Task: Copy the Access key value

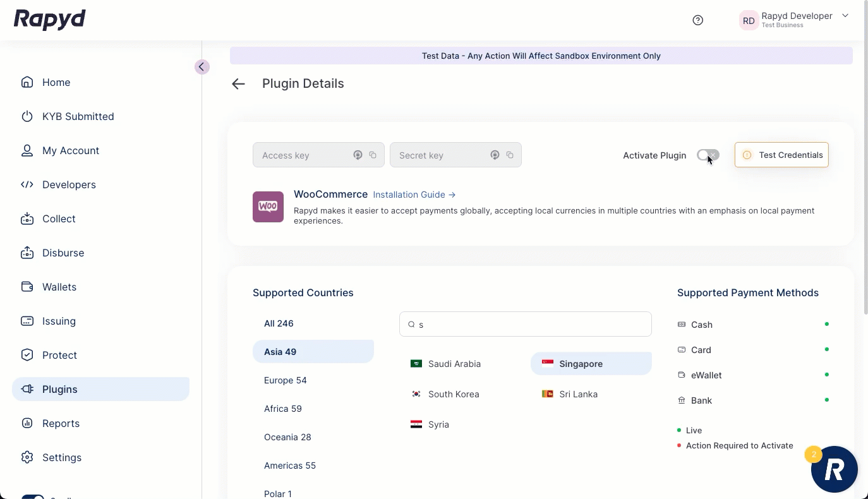Action: (x=373, y=155)
